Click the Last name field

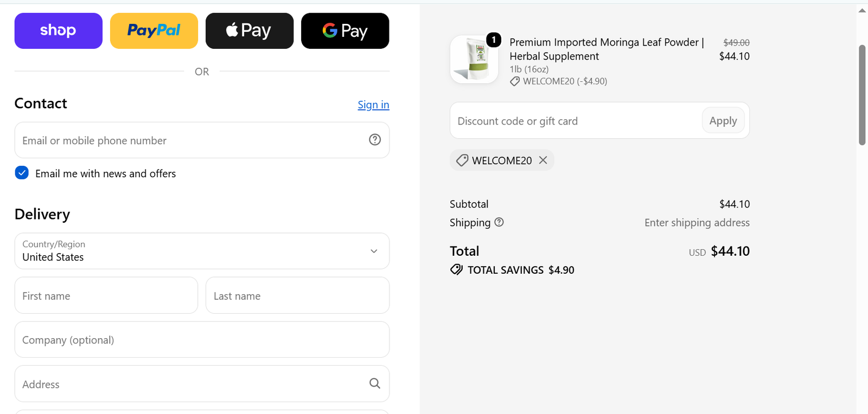[x=297, y=295]
